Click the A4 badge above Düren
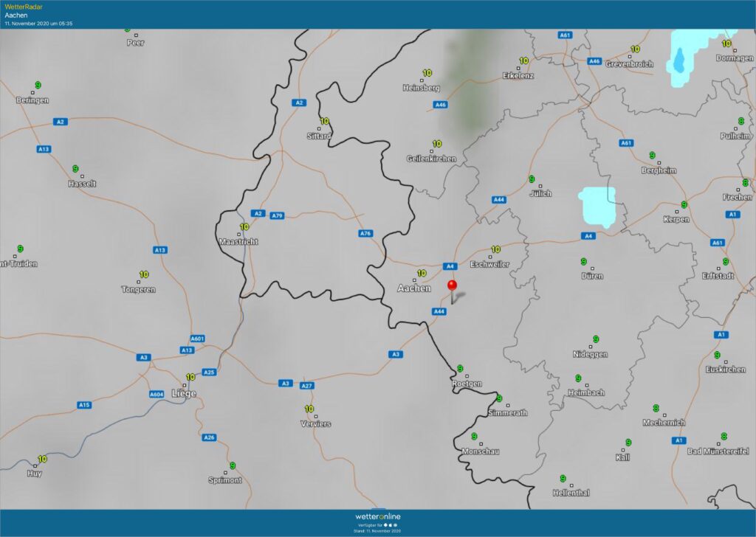 coord(588,236)
